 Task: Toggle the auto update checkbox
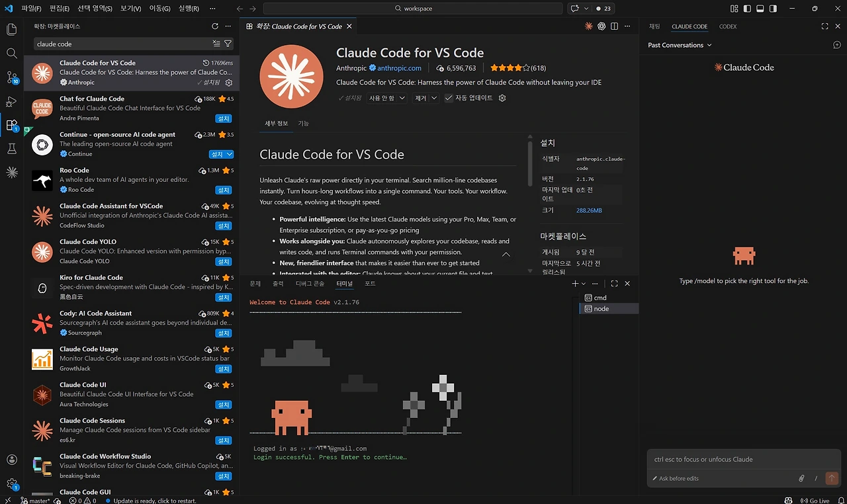pos(449,98)
